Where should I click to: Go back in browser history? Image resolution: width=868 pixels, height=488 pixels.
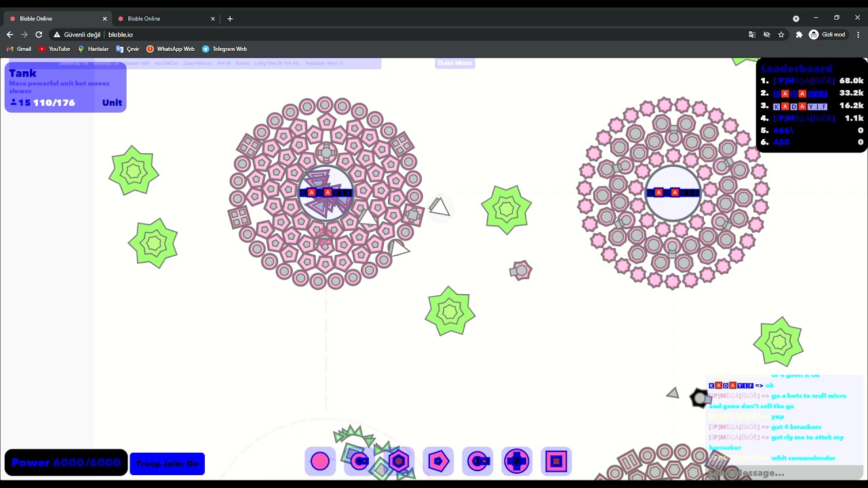pyautogui.click(x=9, y=35)
